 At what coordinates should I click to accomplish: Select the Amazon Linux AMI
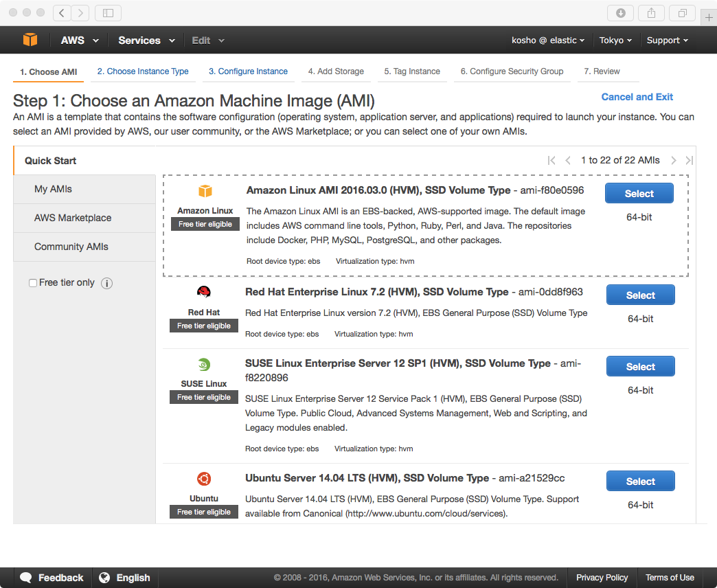pyautogui.click(x=639, y=194)
